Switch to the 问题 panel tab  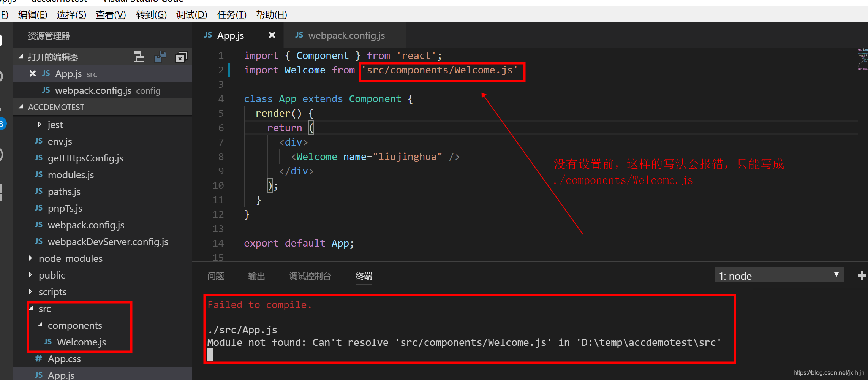216,276
